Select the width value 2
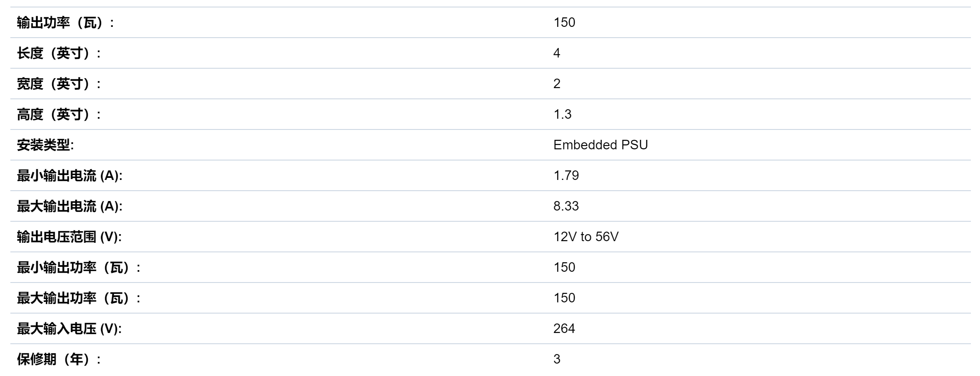The width and height of the screenshot is (980, 376). (x=557, y=84)
